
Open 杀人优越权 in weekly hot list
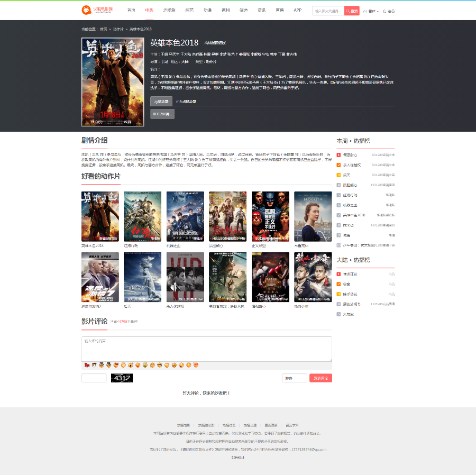[352, 165]
